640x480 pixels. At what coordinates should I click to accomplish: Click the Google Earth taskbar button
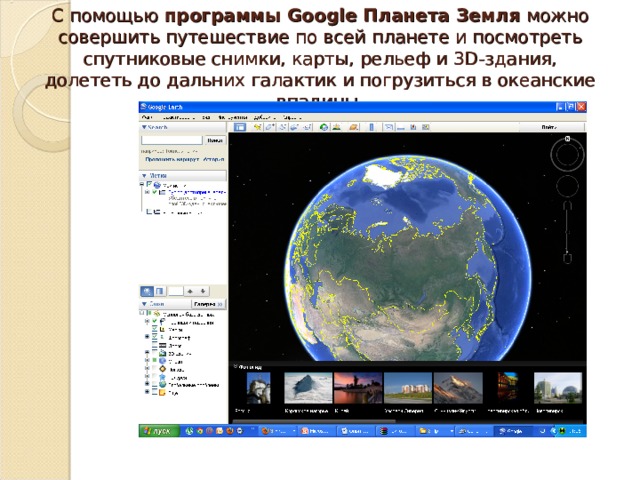point(513,431)
